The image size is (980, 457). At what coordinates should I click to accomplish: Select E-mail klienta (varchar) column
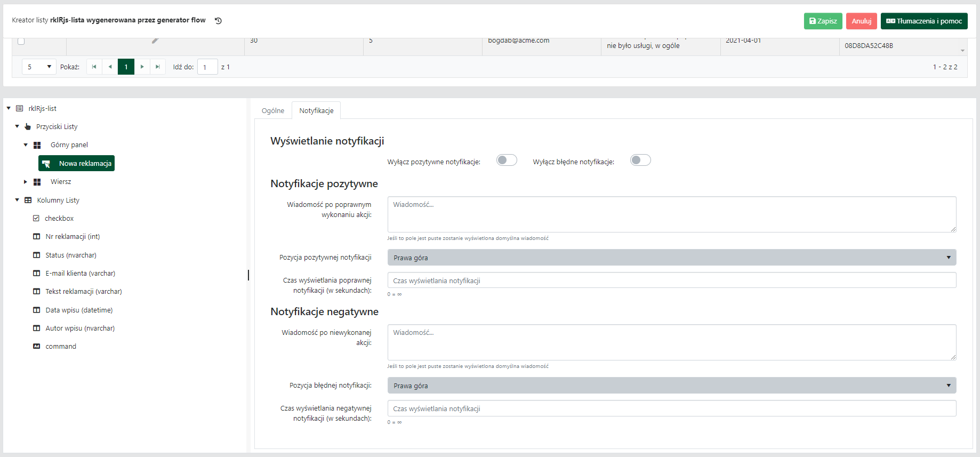(x=81, y=273)
